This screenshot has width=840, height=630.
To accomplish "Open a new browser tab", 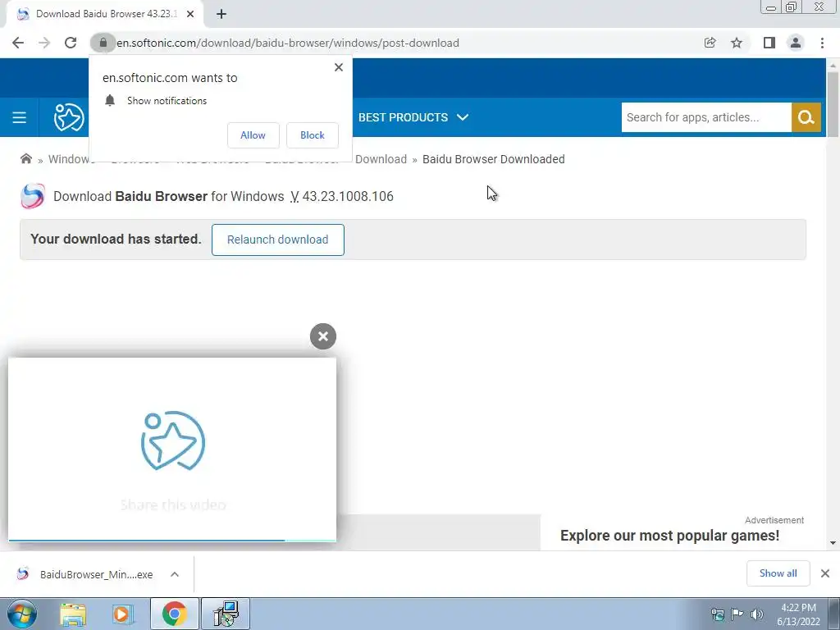I will 221,14.
